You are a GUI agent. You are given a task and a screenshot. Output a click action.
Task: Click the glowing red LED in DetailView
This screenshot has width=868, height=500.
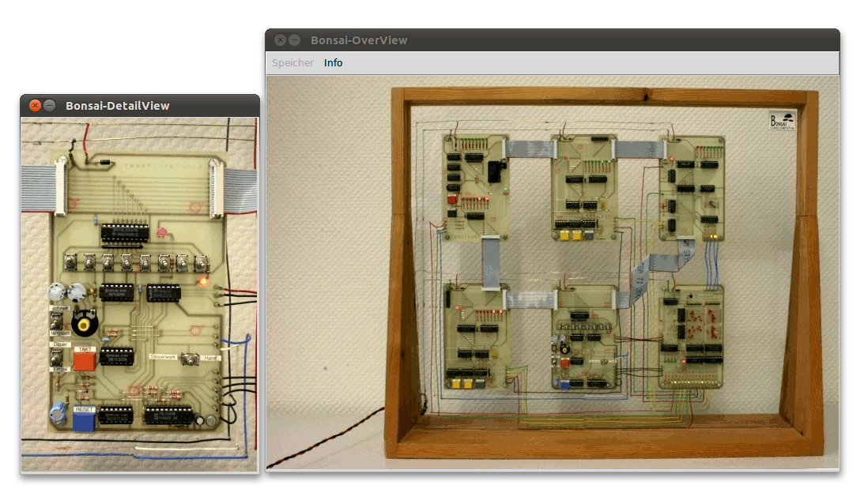pos(202,280)
